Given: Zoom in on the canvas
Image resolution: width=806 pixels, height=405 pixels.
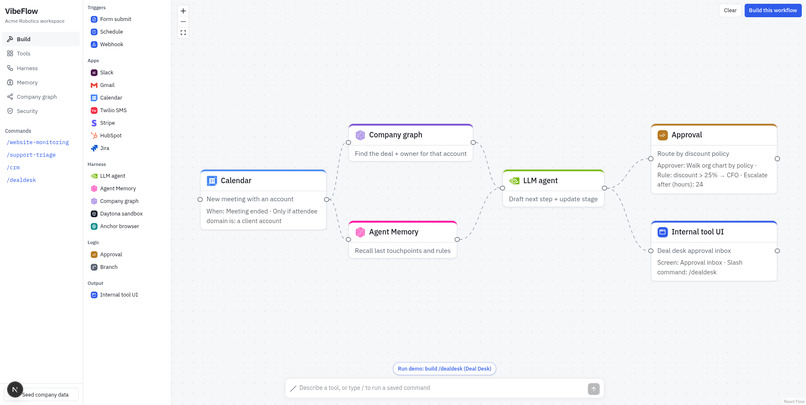Looking at the screenshot, I should pos(184,11).
